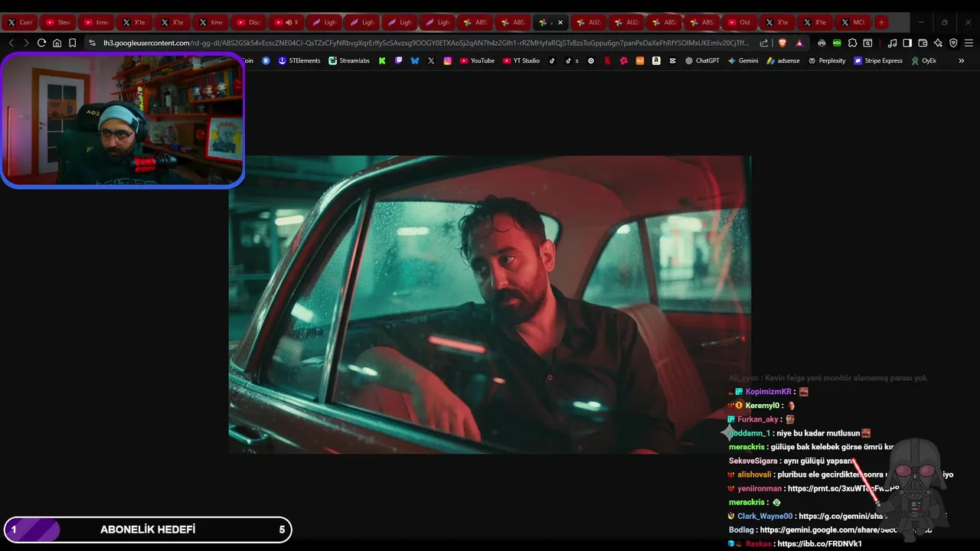The image size is (980, 551).
Task: Open the Twitch bookmark icon
Action: pyautogui.click(x=398, y=60)
